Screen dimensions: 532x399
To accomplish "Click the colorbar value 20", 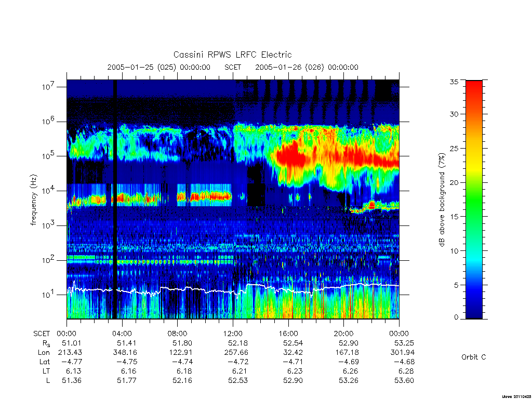I will click(x=454, y=182).
